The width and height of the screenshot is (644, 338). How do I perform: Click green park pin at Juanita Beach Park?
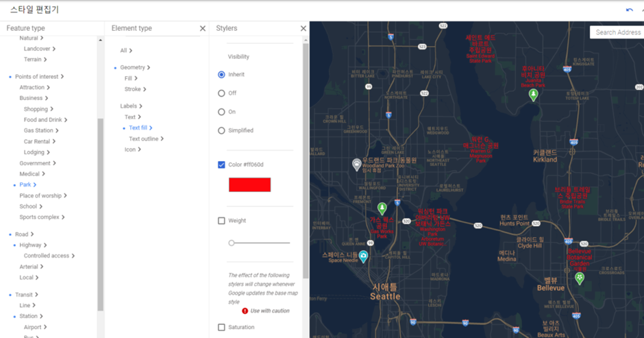pyautogui.click(x=533, y=95)
